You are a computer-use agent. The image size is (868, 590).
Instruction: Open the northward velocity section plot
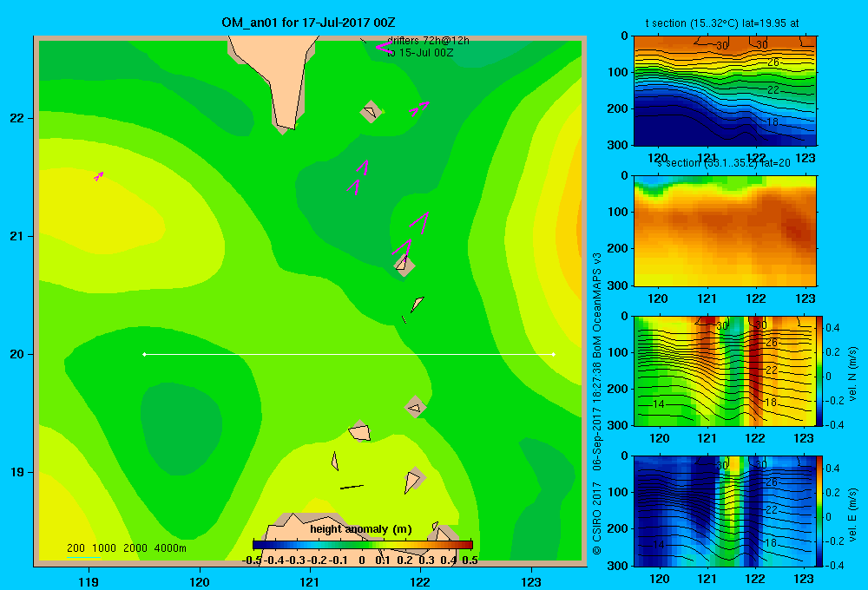[x=725, y=370]
